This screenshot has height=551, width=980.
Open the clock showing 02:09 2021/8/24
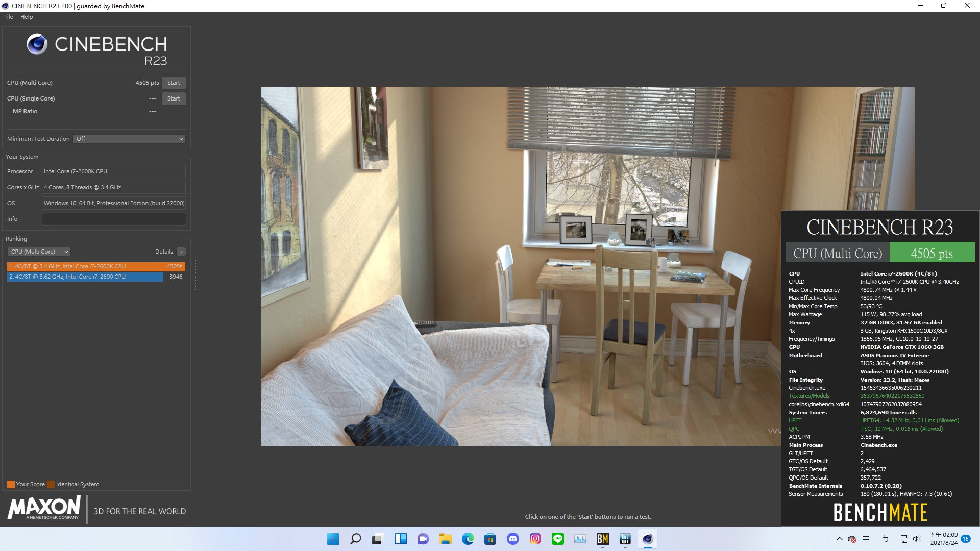(x=943, y=539)
